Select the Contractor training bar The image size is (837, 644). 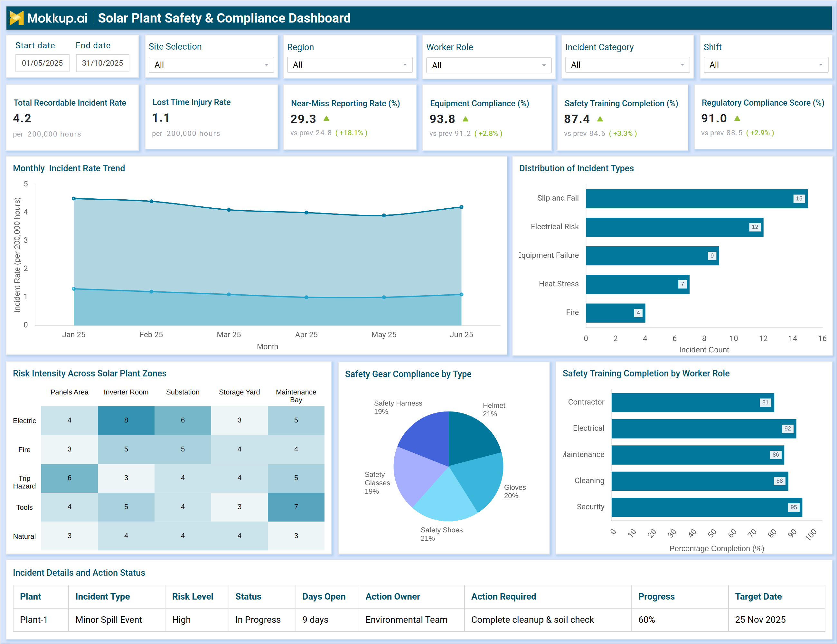point(692,402)
